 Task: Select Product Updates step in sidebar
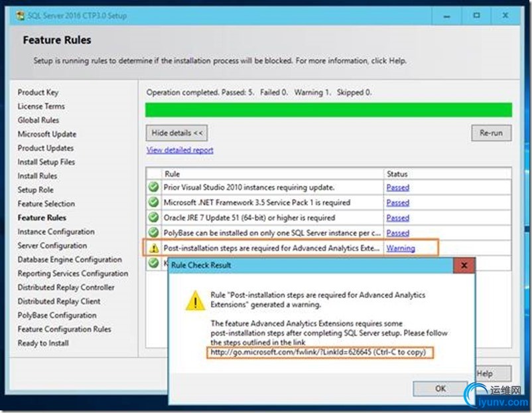[46, 148]
